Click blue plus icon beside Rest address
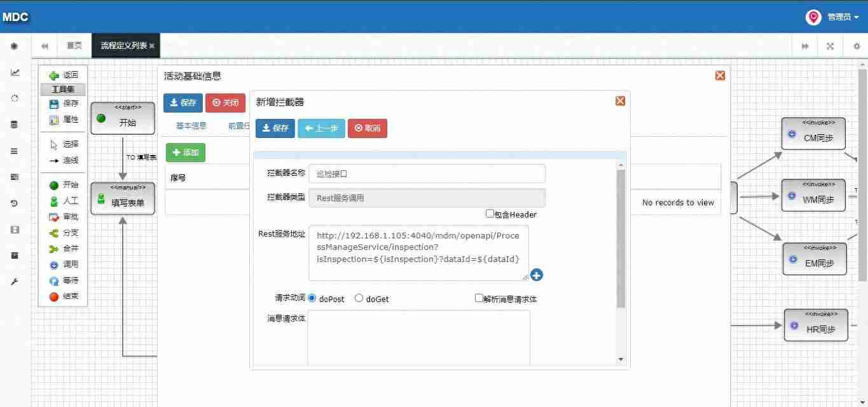The width and height of the screenshot is (868, 407). (536, 275)
